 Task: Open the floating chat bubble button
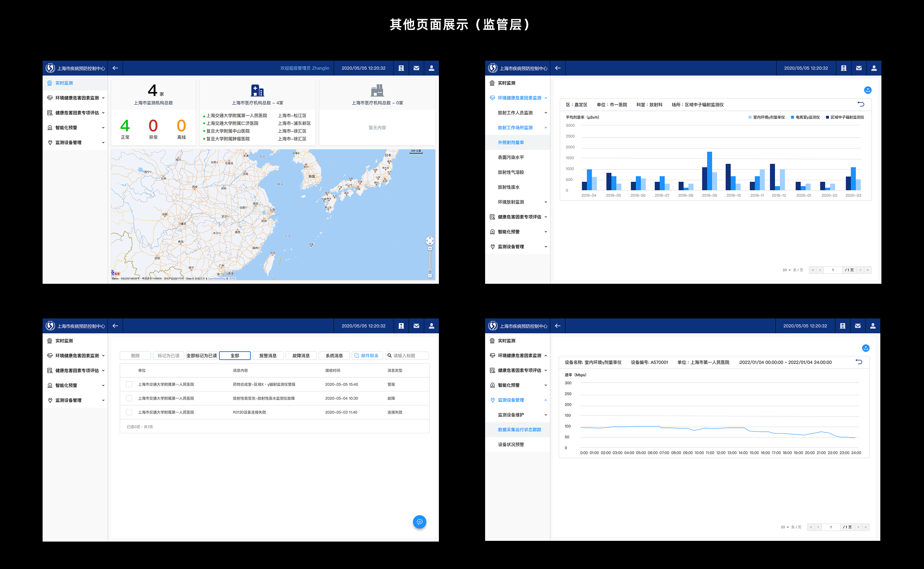(x=419, y=522)
